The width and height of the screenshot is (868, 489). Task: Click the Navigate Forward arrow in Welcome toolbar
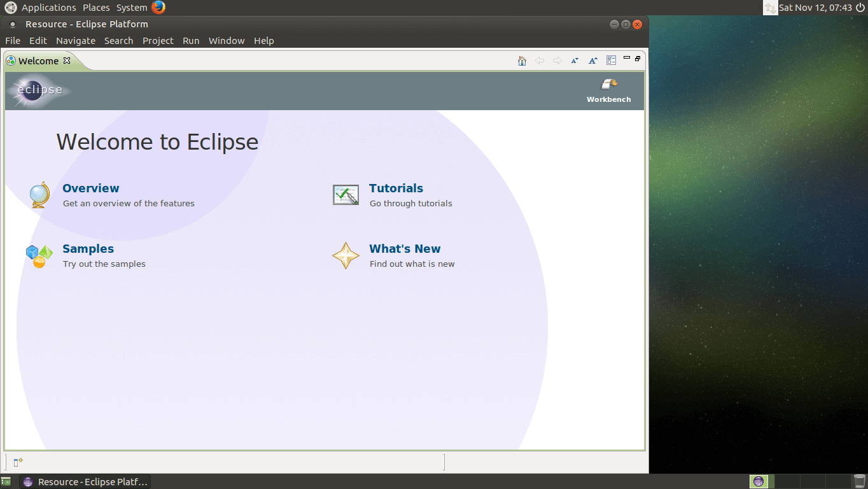(557, 60)
